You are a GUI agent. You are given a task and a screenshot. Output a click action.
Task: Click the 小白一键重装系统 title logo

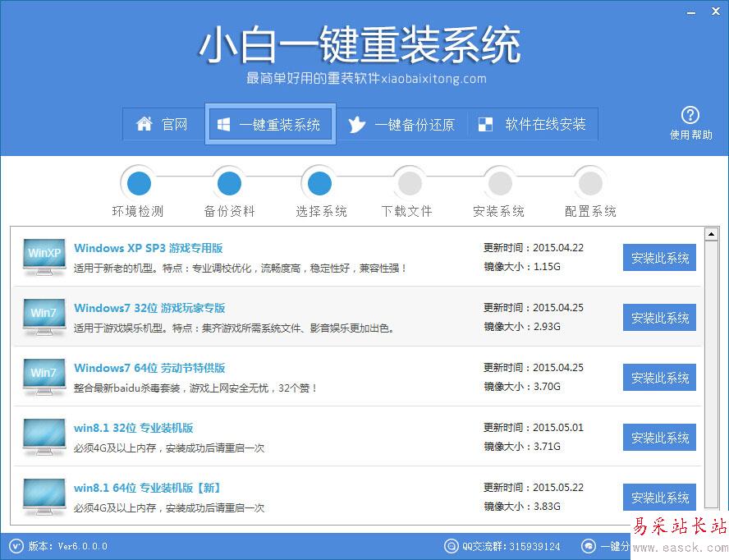(x=360, y=45)
